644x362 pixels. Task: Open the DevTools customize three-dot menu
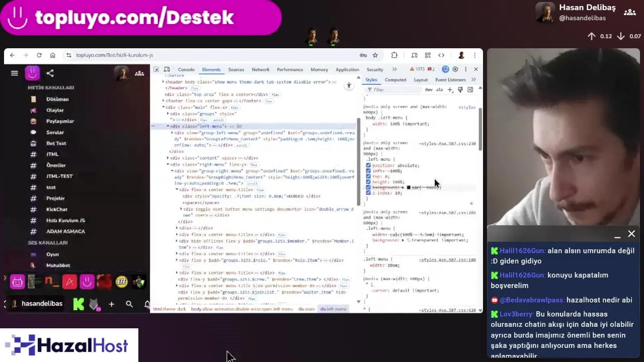pos(465,69)
